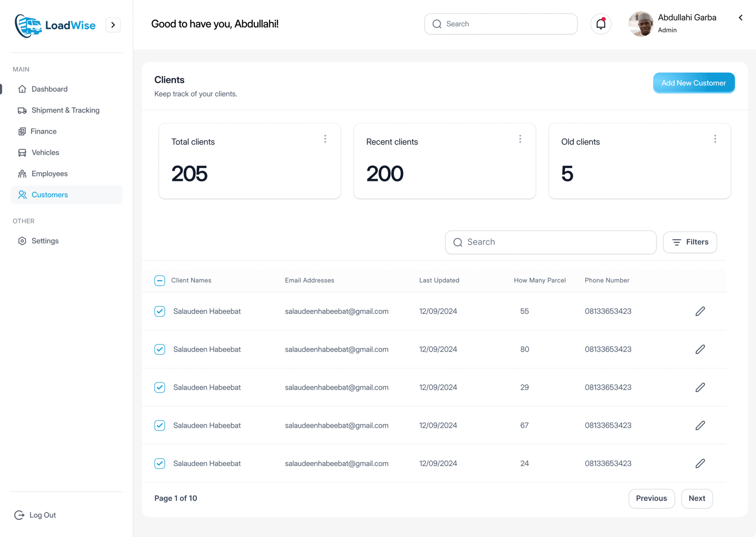Screen dimensions: 756x537
Task: Click the notification bell icon
Action: pos(600,24)
